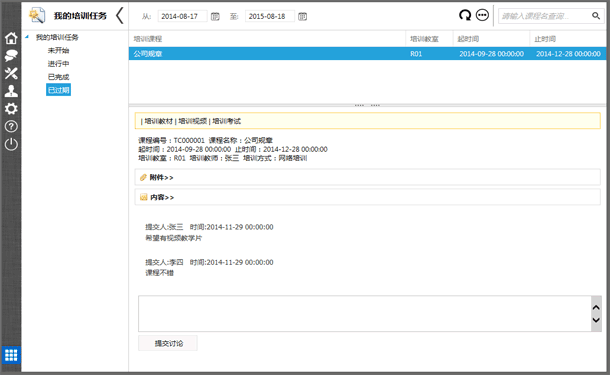Image resolution: width=610 pixels, height=375 pixels.
Task: Collapse the 我的培训任务 tree node
Action: [27, 37]
